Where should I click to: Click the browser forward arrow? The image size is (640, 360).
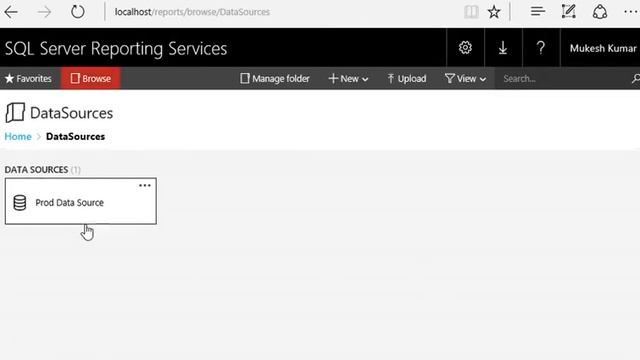pyautogui.click(x=44, y=12)
